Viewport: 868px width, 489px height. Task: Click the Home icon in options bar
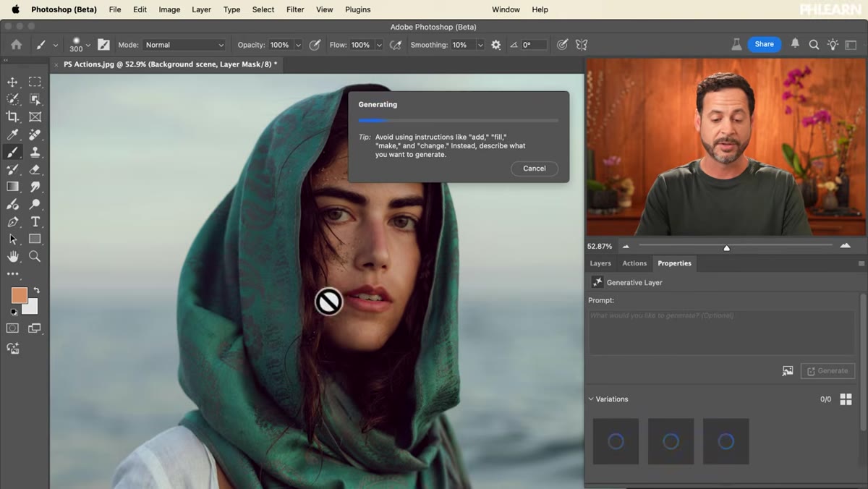click(x=16, y=44)
